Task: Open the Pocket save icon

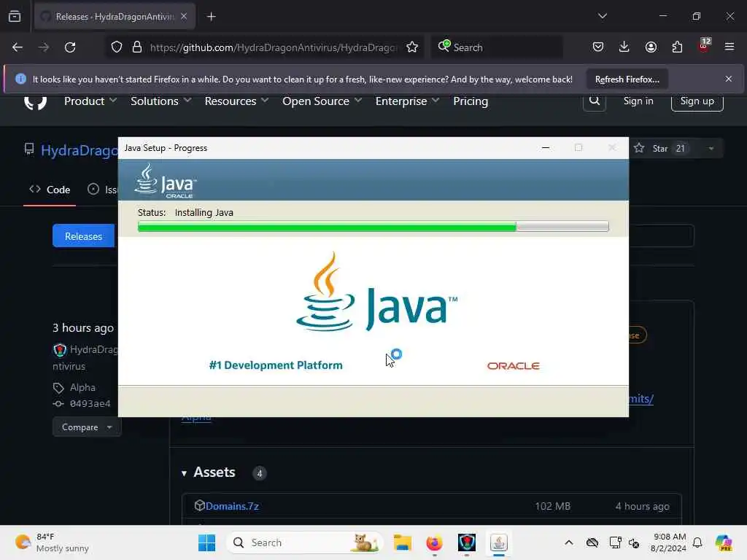Action: (x=598, y=47)
